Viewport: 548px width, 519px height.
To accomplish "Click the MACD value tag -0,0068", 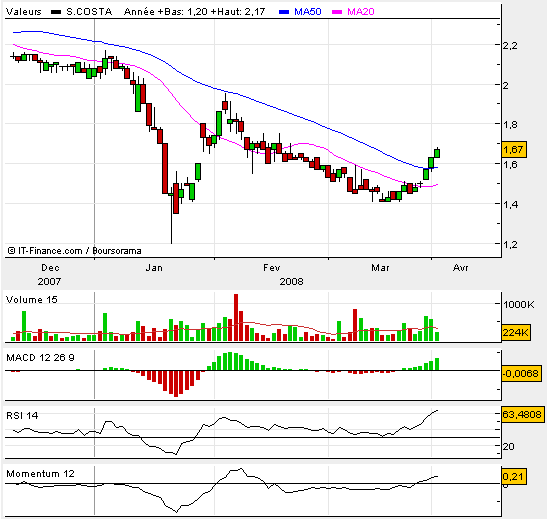I will pyautogui.click(x=521, y=373).
